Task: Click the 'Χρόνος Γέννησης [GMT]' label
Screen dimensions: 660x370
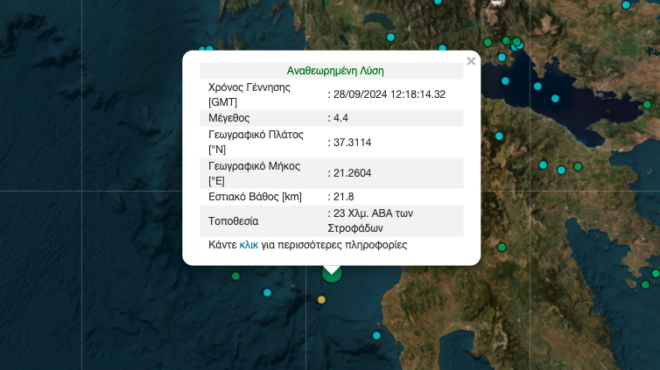Action: pos(249,95)
